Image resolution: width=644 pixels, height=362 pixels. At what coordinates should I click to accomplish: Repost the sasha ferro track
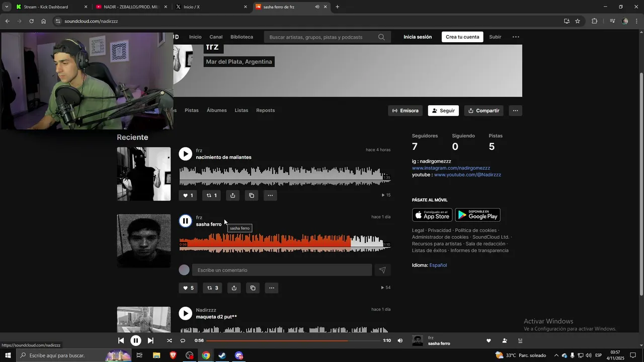coord(212,288)
